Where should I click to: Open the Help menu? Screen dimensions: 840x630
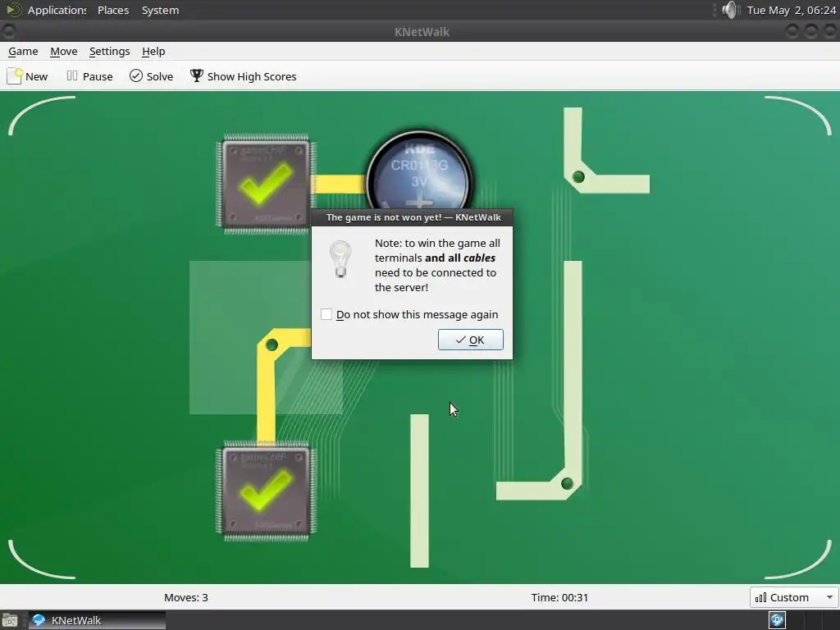point(153,52)
